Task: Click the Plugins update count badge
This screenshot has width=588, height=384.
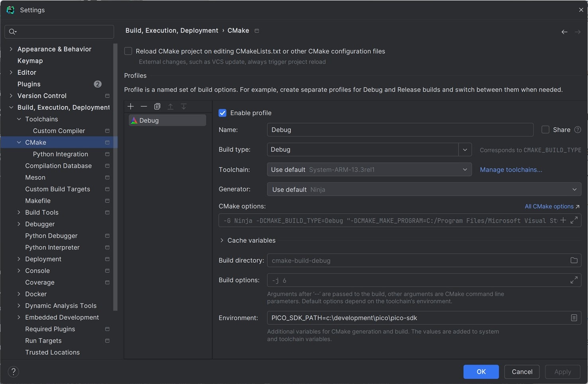Action: pyautogui.click(x=98, y=84)
